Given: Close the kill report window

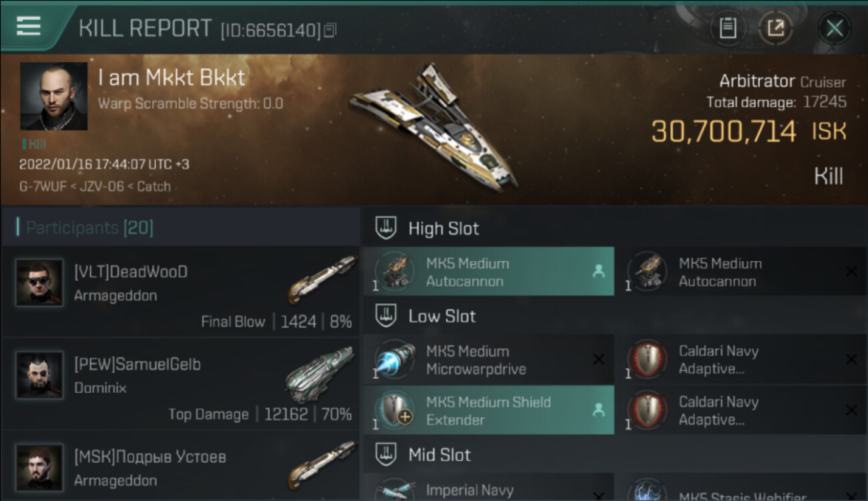Looking at the screenshot, I should pyautogui.click(x=834, y=28).
